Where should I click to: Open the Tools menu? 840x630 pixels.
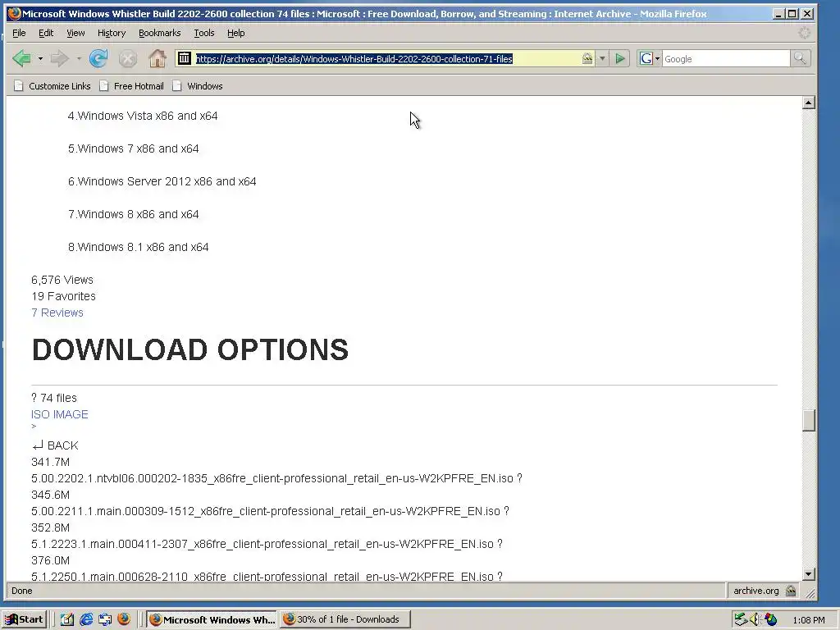(203, 33)
